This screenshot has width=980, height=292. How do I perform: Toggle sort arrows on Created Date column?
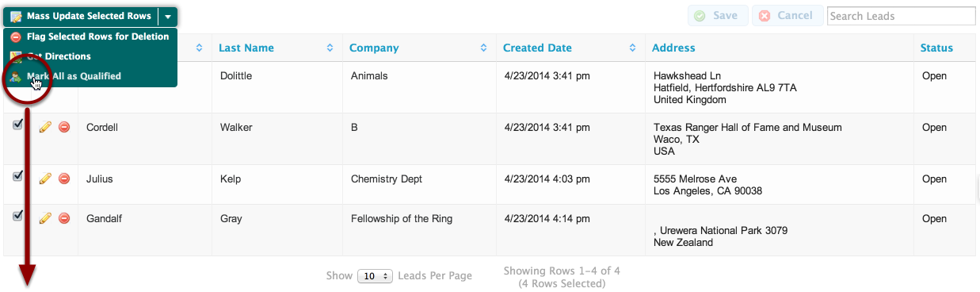coord(633,48)
